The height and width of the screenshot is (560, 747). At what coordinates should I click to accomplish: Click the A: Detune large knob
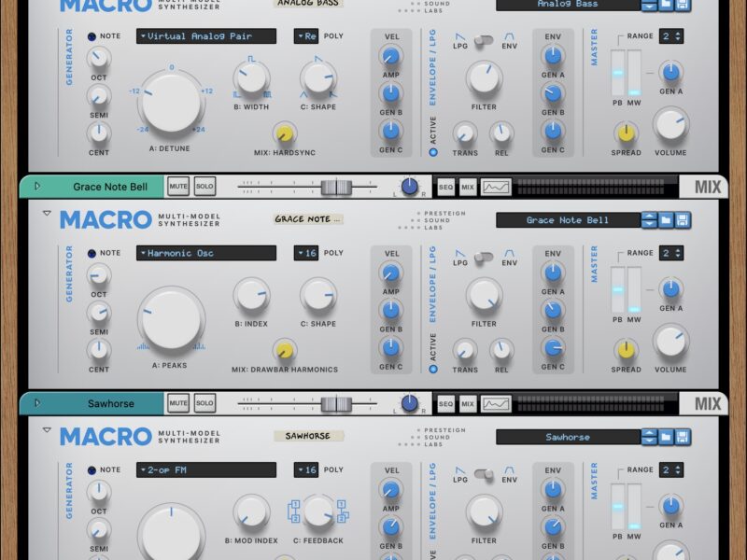pyautogui.click(x=172, y=104)
